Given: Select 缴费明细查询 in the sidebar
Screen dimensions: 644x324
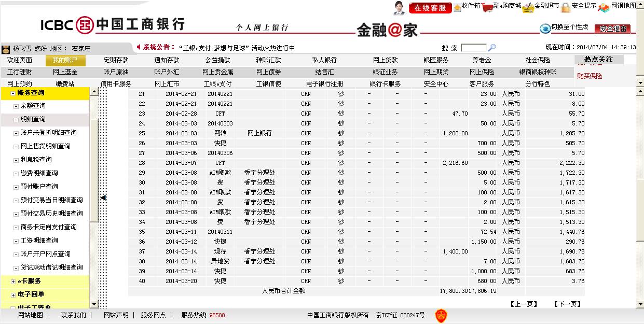Looking at the screenshot, I should pos(39,173).
